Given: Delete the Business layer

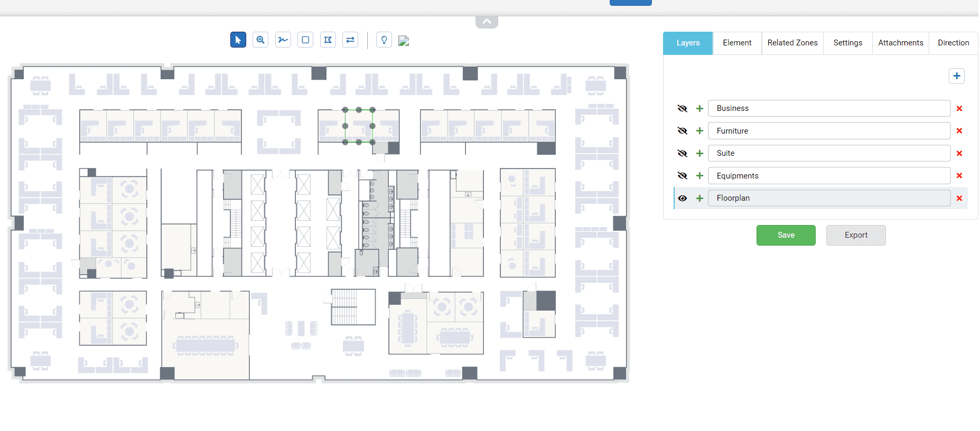Looking at the screenshot, I should pos(959,108).
